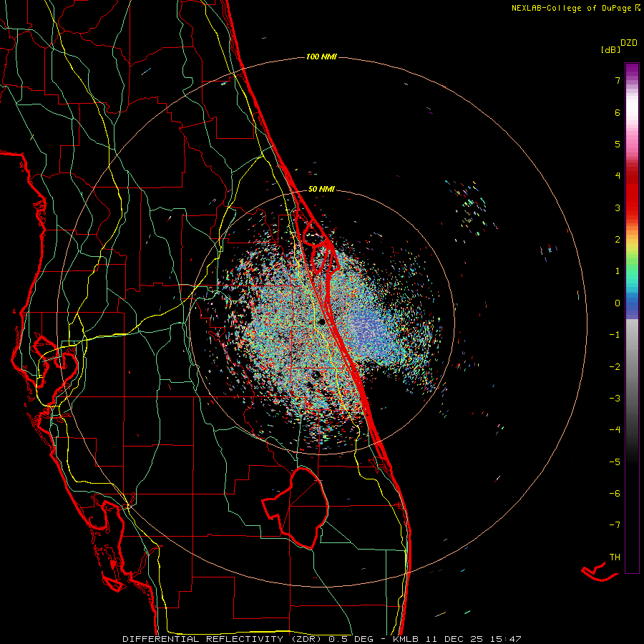This screenshot has width=644, height=644.
Task: Click the DZD product label
Action: coord(629,43)
